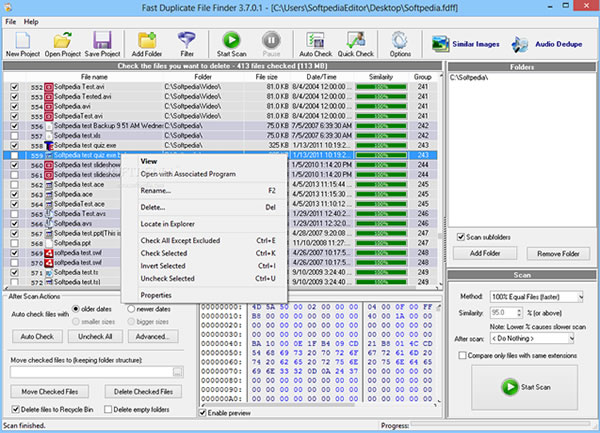
Task: Choose Invert Selected from context menu
Action: (204, 266)
